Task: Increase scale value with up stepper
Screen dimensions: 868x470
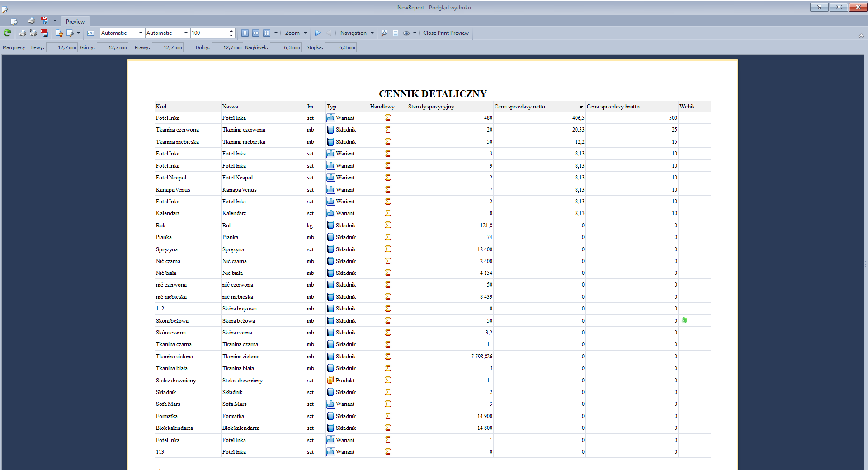Action: [231, 31]
